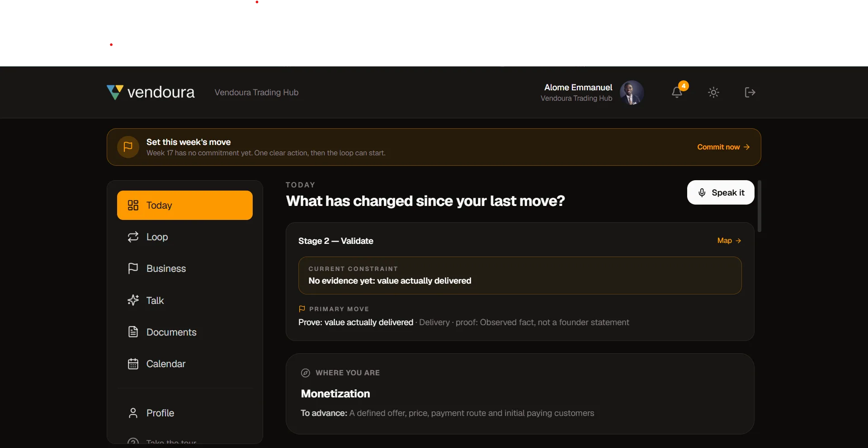Open the Talk section
868x448 pixels.
pyautogui.click(x=185, y=300)
